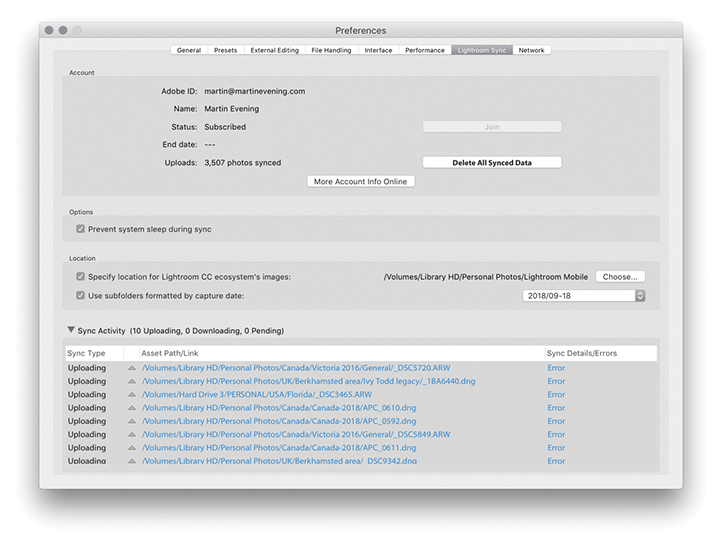Go to the File Handling tab
This screenshot has width=722, height=545.
point(331,50)
